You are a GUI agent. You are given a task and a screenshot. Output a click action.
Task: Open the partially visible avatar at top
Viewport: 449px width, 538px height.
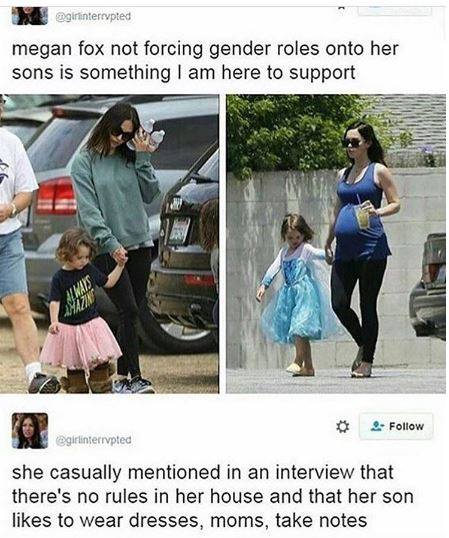click(30, 16)
